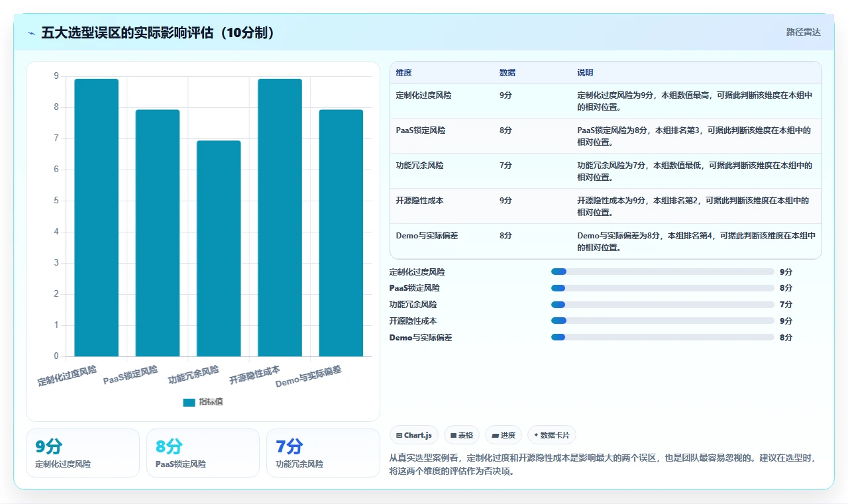This screenshot has height=504, width=848.
Task: Click the 9分 定制化过度风险 stat card
Action: pos(83,453)
